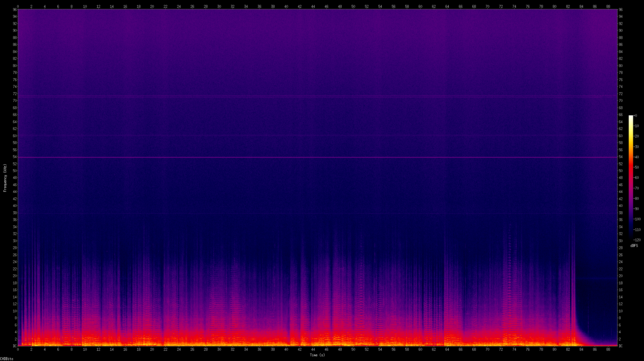Select the 20 second top time tick

click(x=152, y=6)
